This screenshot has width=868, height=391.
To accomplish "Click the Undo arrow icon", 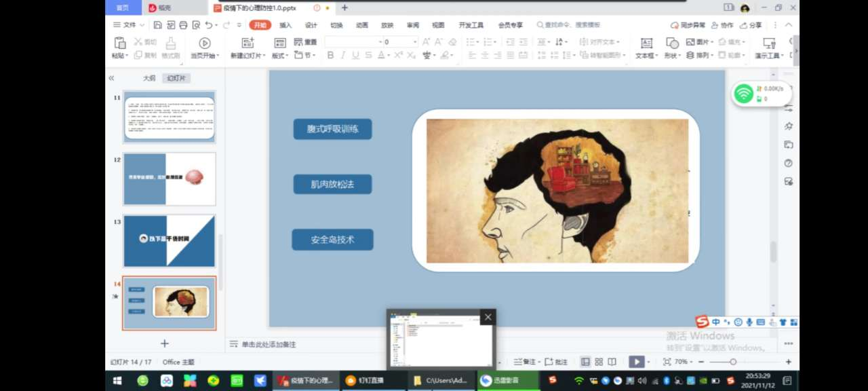I will tap(208, 25).
